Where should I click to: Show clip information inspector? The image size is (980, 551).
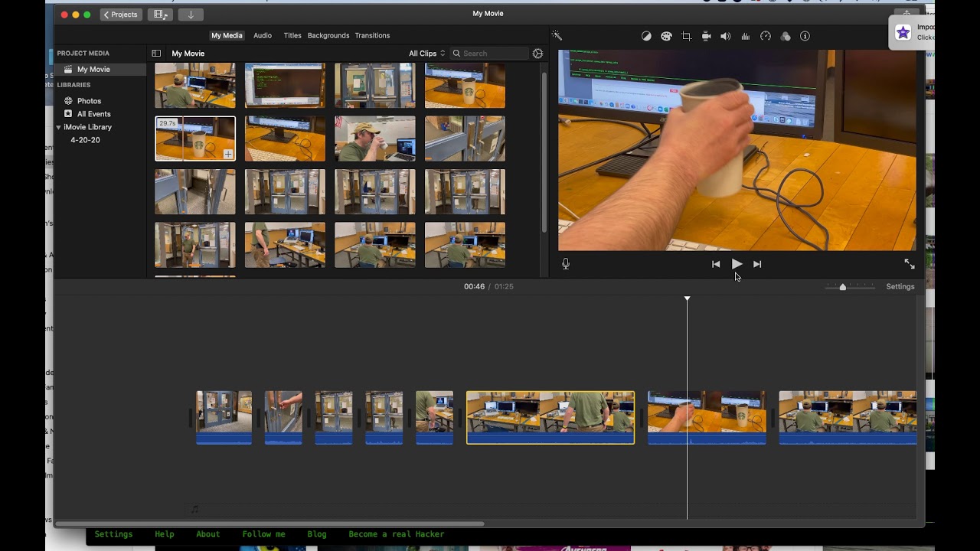click(x=805, y=36)
